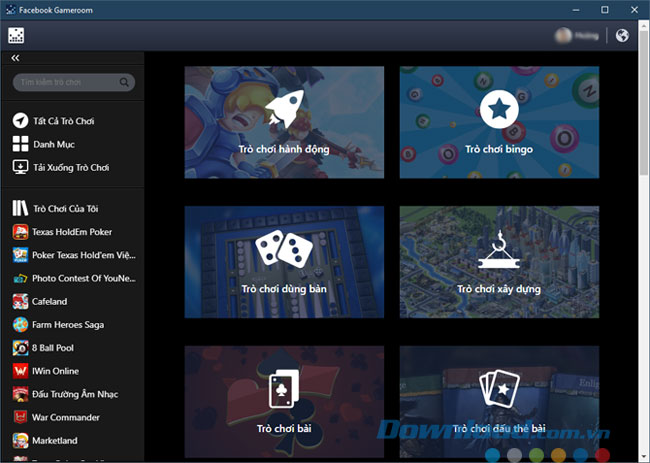Collapse the sidebar with double-chevron arrow
The width and height of the screenshot is (650, 463).
pyautogui.click(x=15, y=58)
